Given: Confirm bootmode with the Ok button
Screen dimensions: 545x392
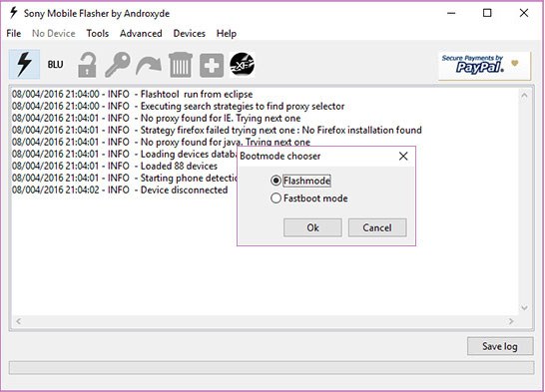Looking at the screenshot, I should [x=312, y=227].
